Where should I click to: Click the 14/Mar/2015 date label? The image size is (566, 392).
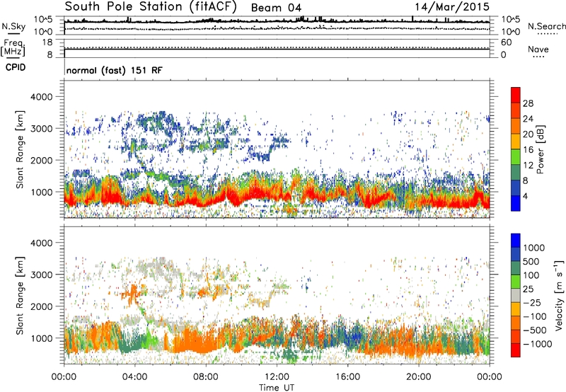tap(452, 7)
